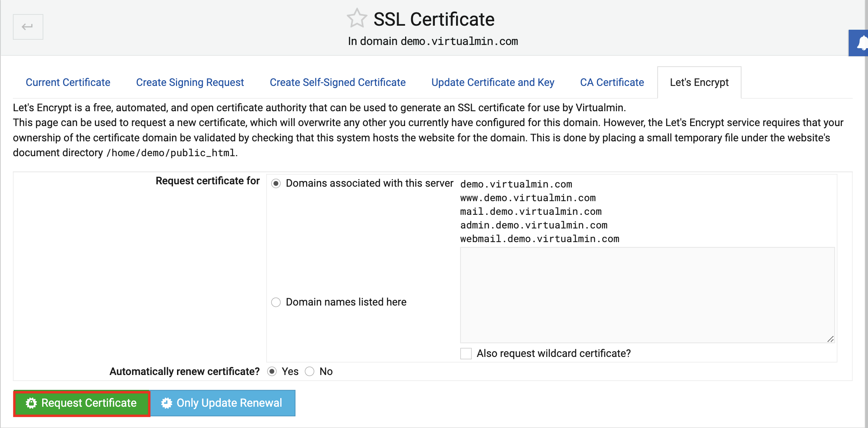This screenshot has width=868, height=428.
Task: Click the vertical scrollbar
Action: tap(866, 214)
